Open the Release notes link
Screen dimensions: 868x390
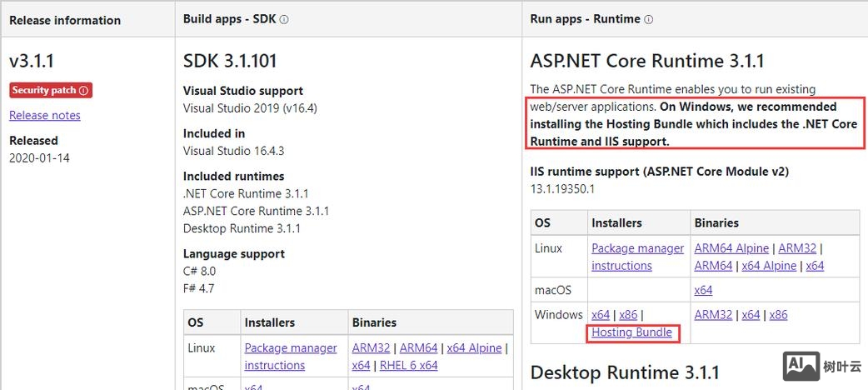pos(45,115)
